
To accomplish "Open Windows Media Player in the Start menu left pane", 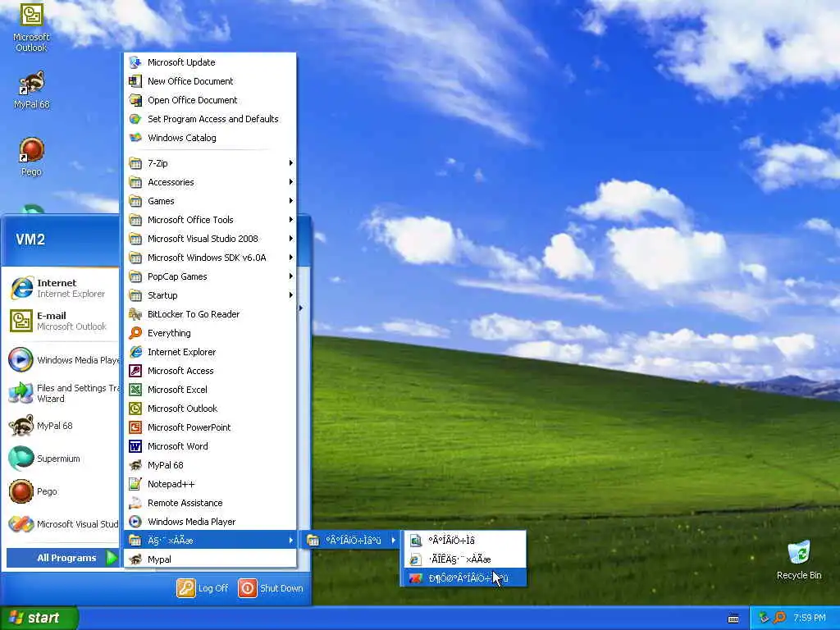I will coord(62,360).
